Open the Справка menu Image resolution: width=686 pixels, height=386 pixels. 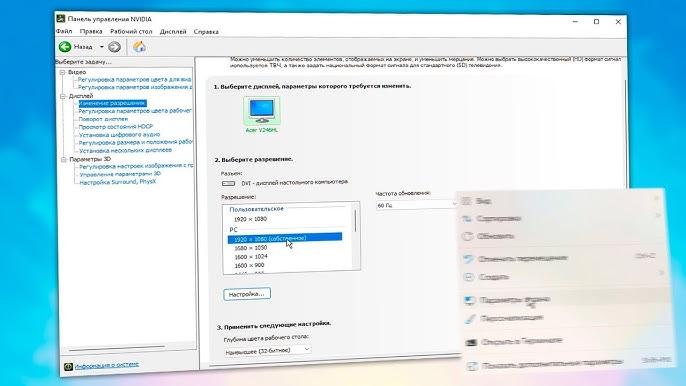(206, 32)
